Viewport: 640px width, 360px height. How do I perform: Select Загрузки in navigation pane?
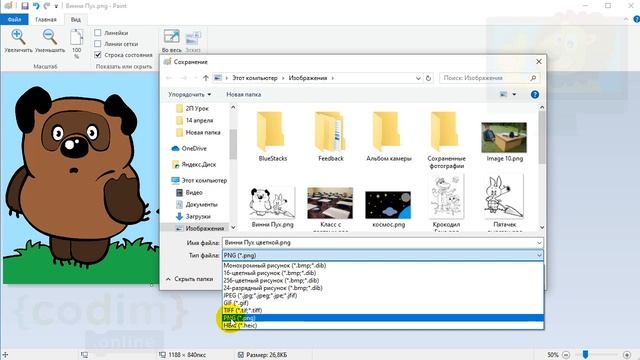tap(198, 216)
